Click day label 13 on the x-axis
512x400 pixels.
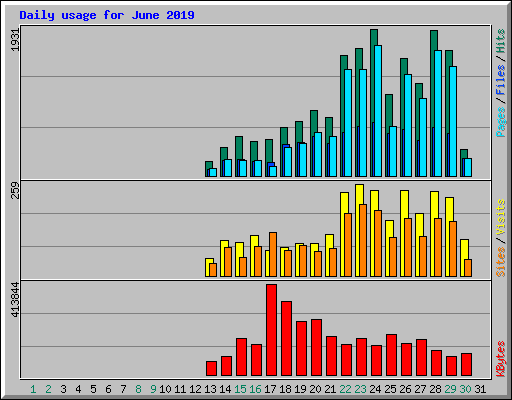pos(210,389)
